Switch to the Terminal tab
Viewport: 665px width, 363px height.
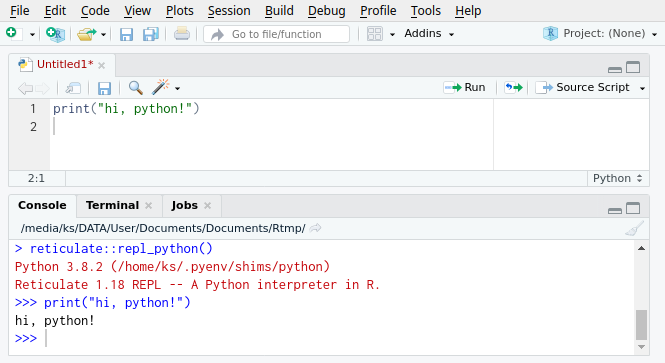click(x=112, y=205)
